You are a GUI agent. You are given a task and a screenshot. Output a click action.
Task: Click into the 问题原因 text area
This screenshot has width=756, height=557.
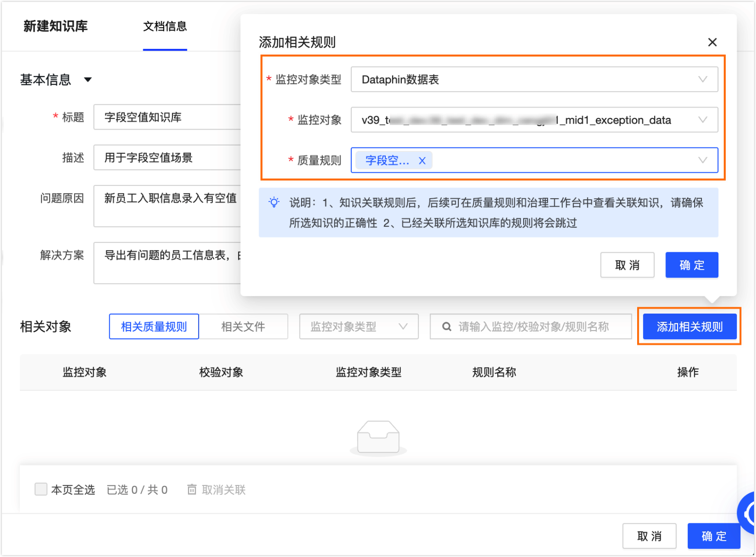[167, 206]
